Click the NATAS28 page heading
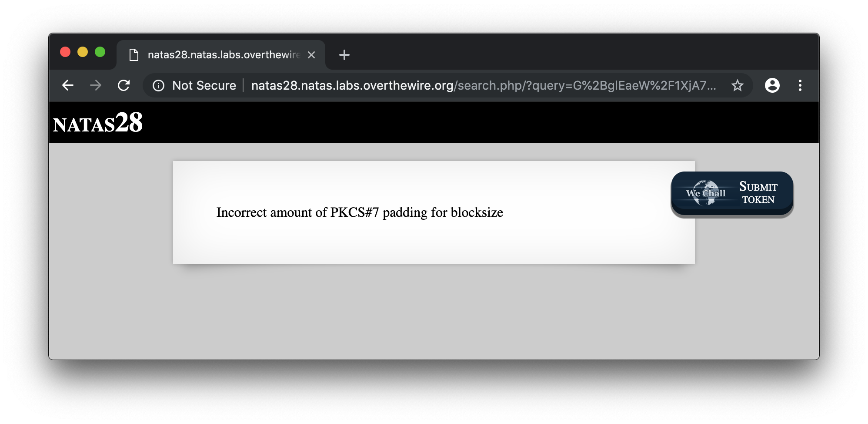Screen dimensions: 868x424 [x=98, y=123]
